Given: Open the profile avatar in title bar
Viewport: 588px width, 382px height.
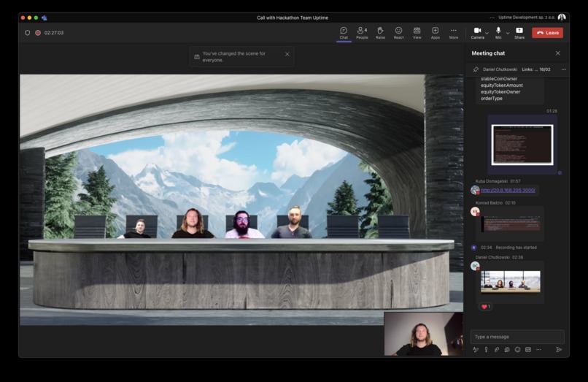Looking at the screenshot, I should tap(562, 18).
